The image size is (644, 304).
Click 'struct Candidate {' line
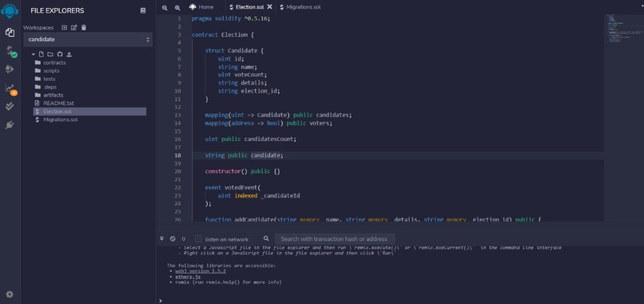234,50
